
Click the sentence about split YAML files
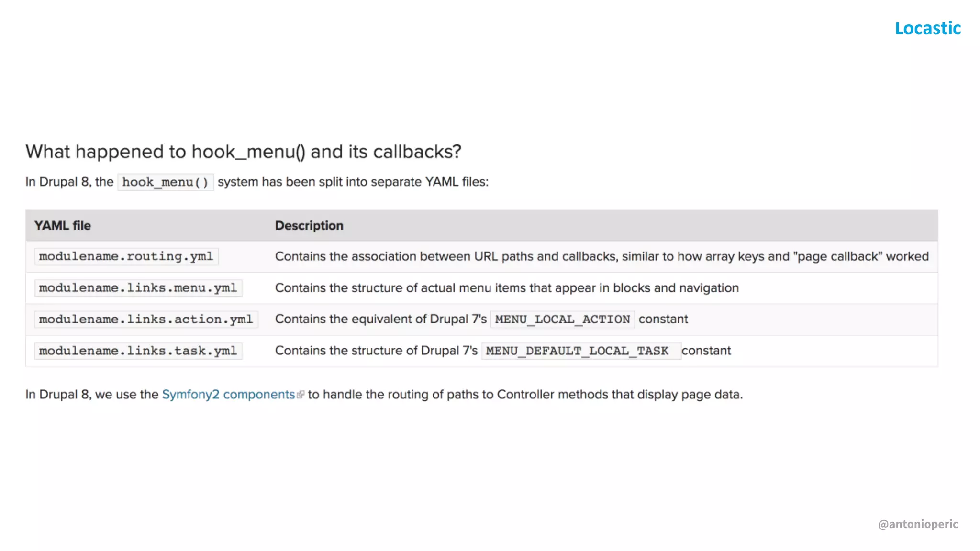[353, 182]
